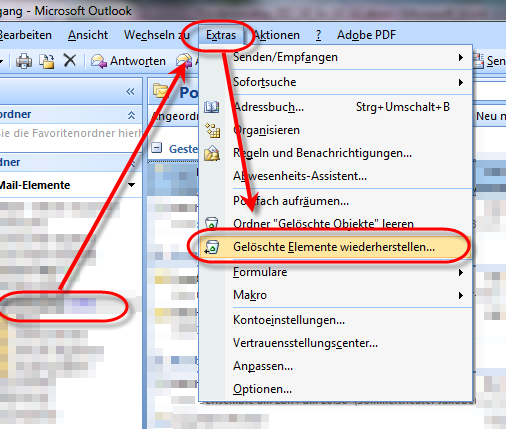The width and height of the screenshot is (506, 429).
Task: Open the Wechseln zu menu
Action: (157, 35)
